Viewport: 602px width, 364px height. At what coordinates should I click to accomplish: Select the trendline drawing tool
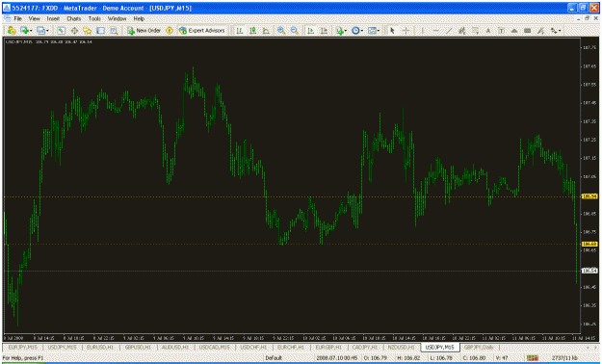[449, 31]
